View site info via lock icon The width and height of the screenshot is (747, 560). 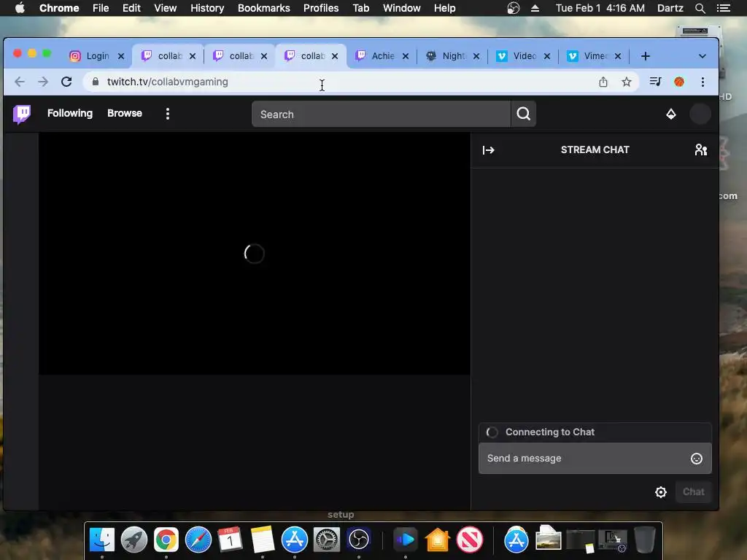(96, 82)
